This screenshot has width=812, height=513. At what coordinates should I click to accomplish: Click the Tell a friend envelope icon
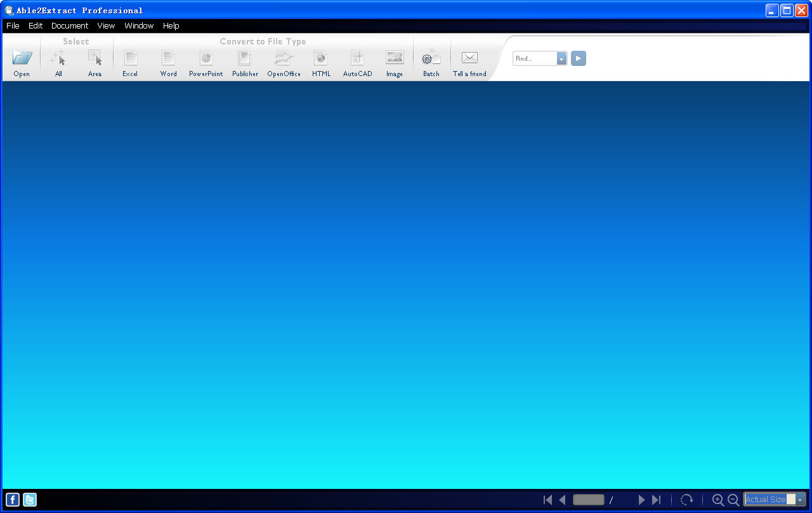[469, 58]
